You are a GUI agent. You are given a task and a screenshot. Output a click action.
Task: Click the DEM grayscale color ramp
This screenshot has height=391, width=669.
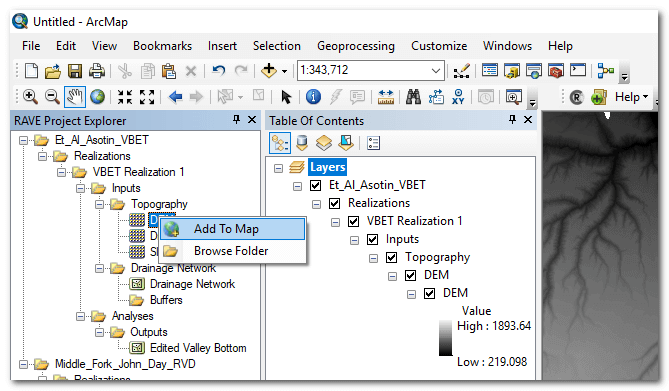(x=445, y=338)
